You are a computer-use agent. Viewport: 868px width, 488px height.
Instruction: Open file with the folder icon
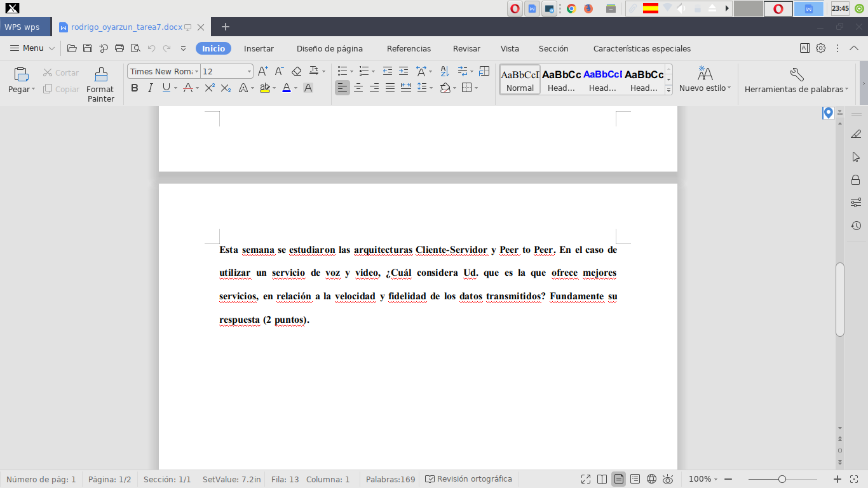coord(72,48)
